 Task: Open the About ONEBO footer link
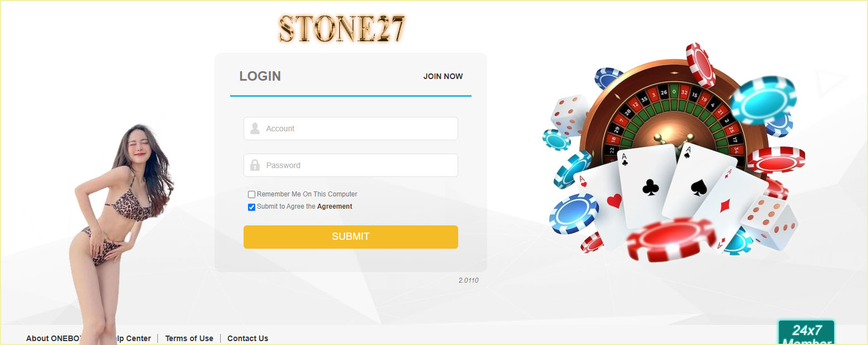54,338
